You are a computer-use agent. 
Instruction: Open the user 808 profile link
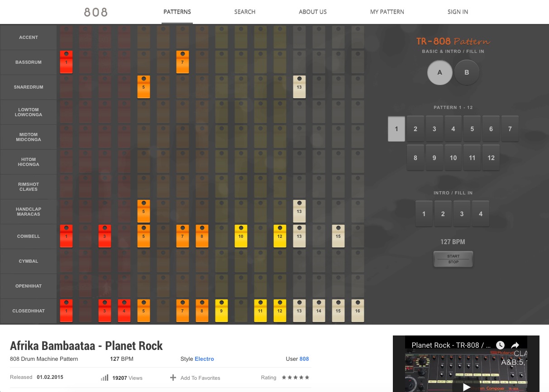click(x=304, y=359)
